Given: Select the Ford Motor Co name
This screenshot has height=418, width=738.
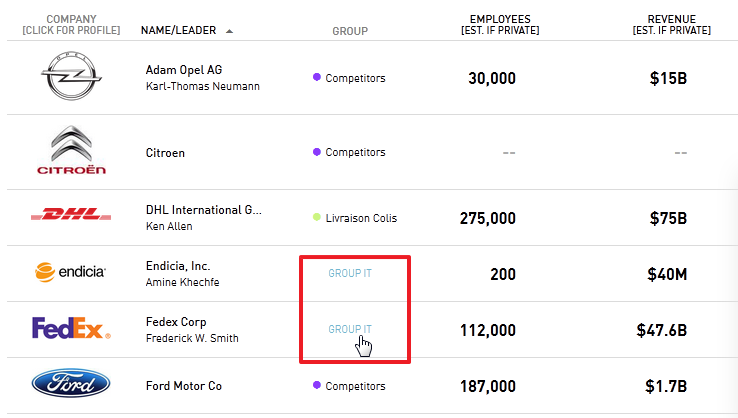Looking at the screenshot, I should click(x=184, y=386).
